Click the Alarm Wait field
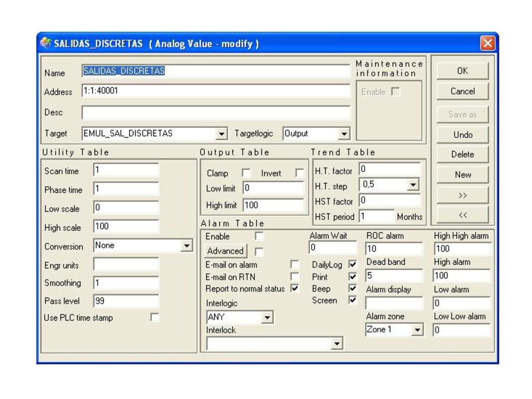Viewport: 532px width, 399px height. click(x=333, y=248)
